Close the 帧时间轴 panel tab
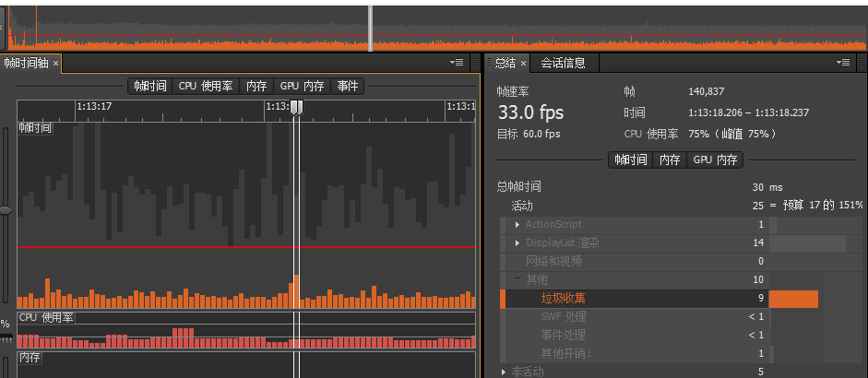The image size is (868, 378). pyautogui.click(x=55, y=64)
